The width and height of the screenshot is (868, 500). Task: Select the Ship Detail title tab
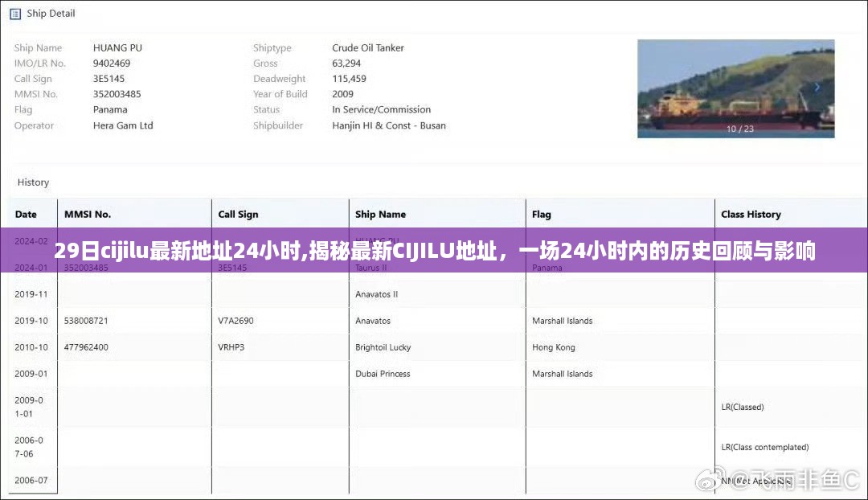coord(51,14)
